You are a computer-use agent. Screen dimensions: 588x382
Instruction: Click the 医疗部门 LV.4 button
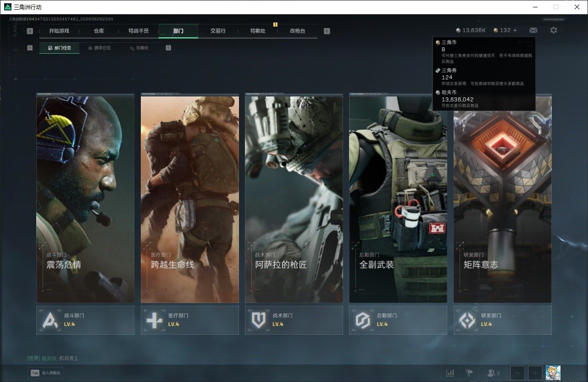pyautogui.click(x=190, y=320)
